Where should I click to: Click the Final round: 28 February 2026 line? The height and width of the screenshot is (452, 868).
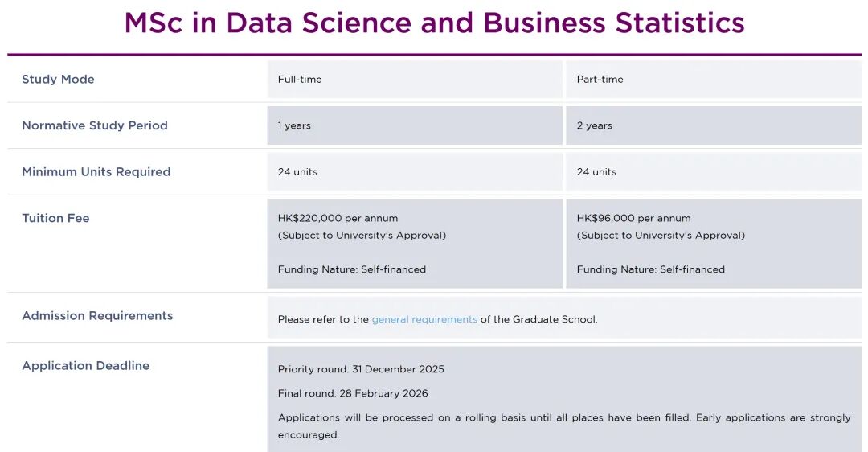pos(353,393)
